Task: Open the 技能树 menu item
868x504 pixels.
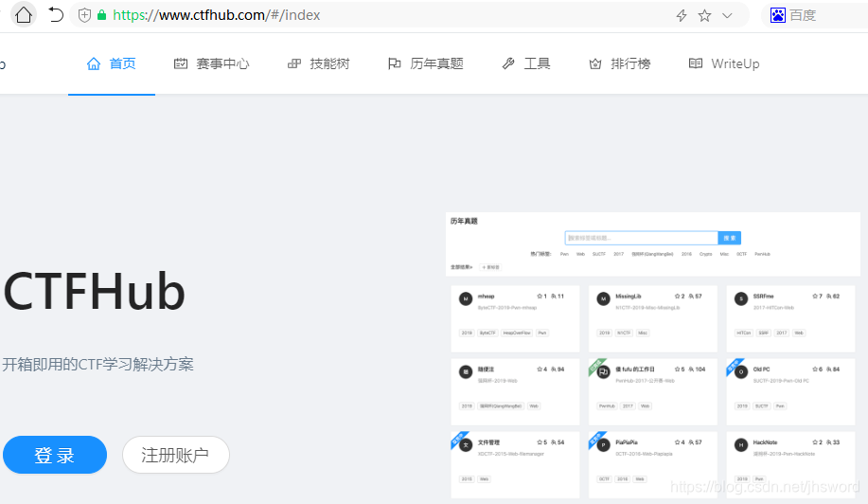Action: click(318, 63)
